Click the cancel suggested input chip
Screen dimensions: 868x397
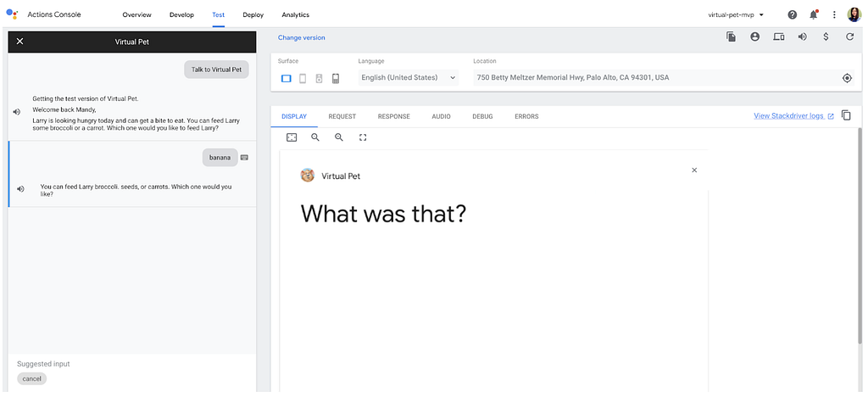point(32,378)
